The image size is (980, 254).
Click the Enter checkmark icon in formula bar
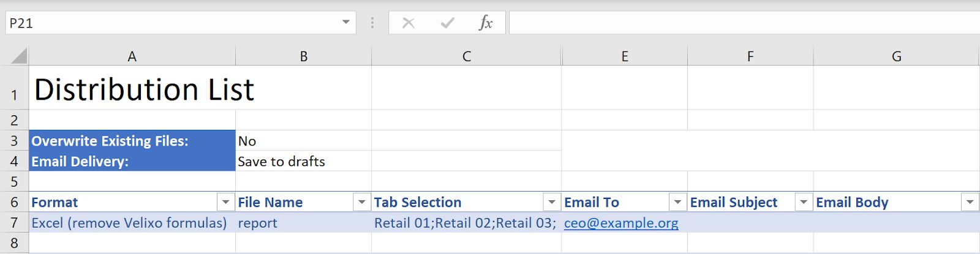click(447, 23)
